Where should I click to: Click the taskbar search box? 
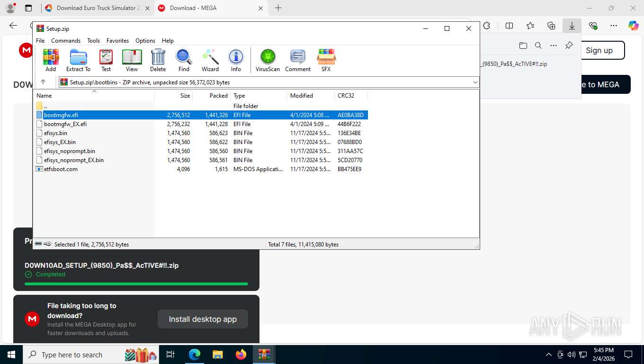pos(92,355)
